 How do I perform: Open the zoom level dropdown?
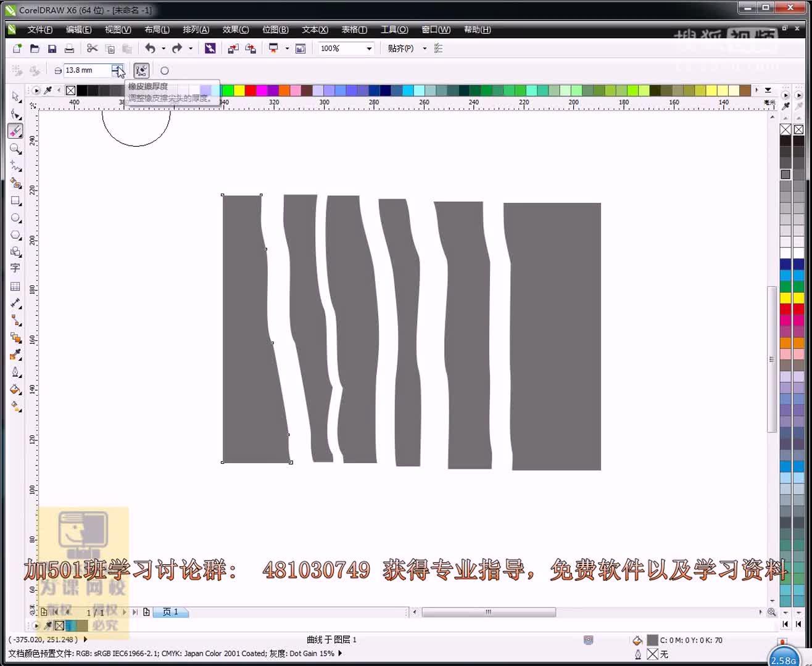(368, 48)
